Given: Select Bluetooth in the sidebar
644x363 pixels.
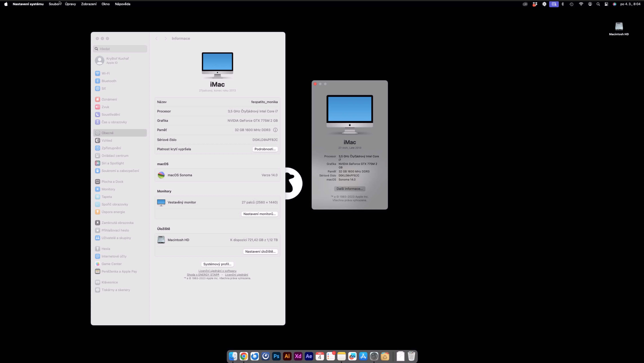Looking at the screenshot, I should [108, 81].
